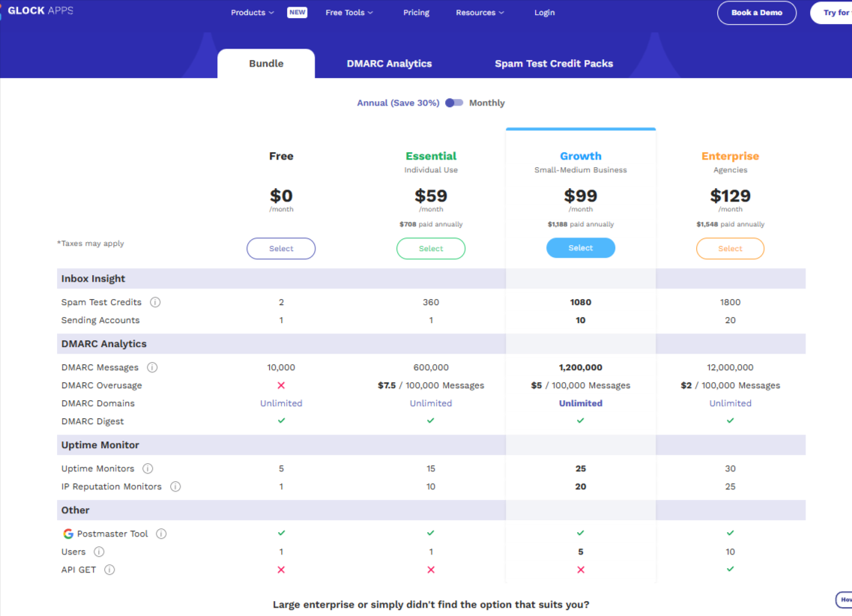The height and width of the screenshot is (616, 852).
Task: Click the Unlimited DMARC Domains under Enterprise
Action: coord(731,403)
